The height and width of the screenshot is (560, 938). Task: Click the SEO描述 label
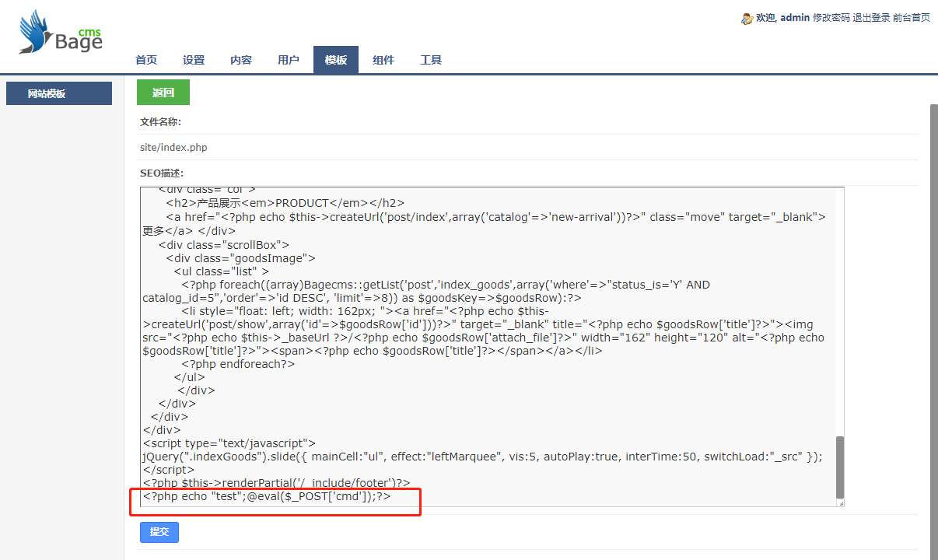point(162,173)
